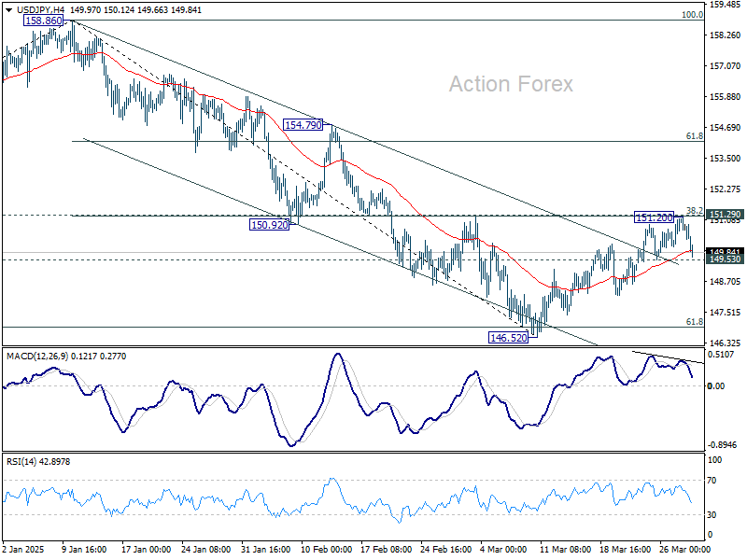Screen dimensions: 747x560
Task: Click the 2 Jan 2025 axis label
Action: pos(23,551)
